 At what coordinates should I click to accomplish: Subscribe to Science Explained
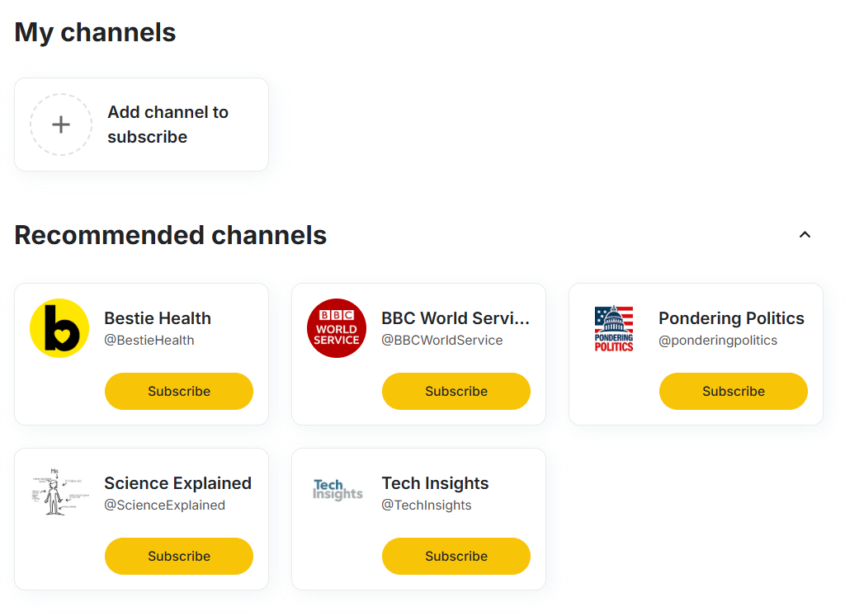pos(178,556)
